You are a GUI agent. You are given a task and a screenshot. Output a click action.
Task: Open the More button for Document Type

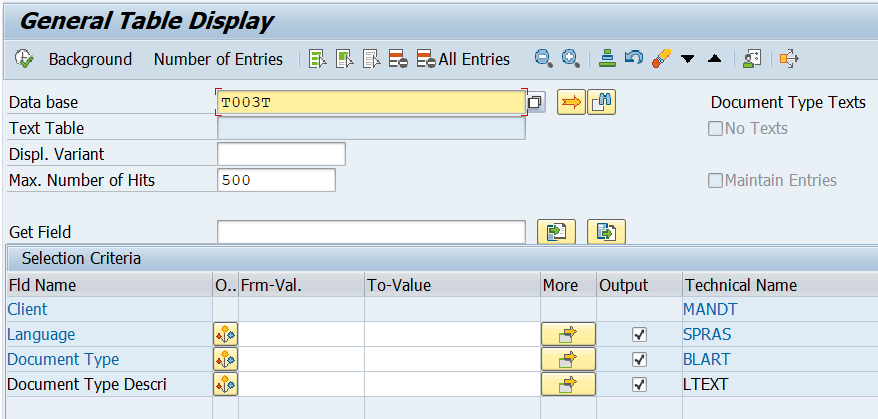[x=568, y=359]
